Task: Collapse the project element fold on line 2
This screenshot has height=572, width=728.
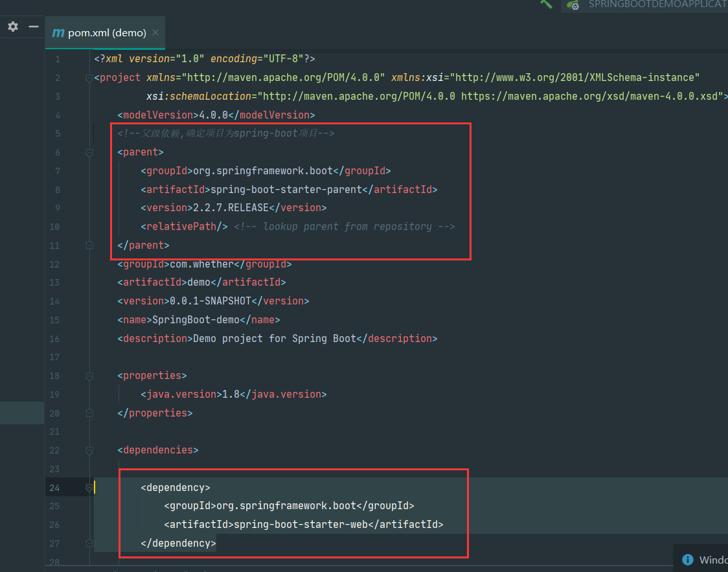Action: (x=89, y=78)
